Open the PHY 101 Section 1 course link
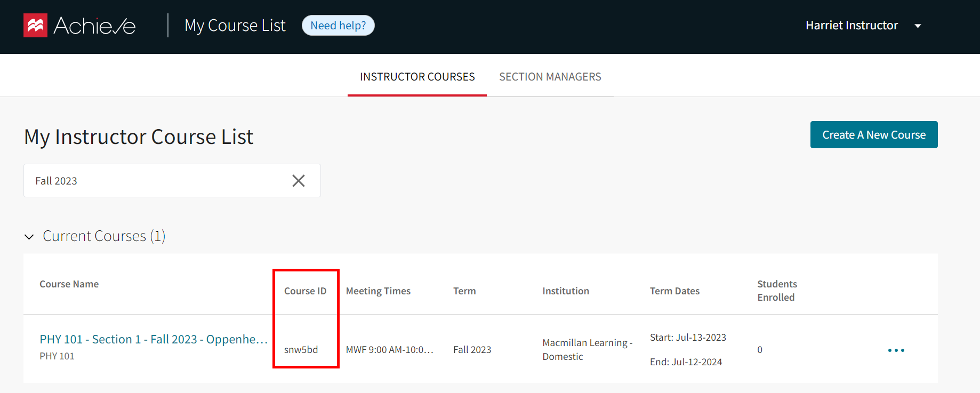 pyautogui.click(x=154, y=339)
